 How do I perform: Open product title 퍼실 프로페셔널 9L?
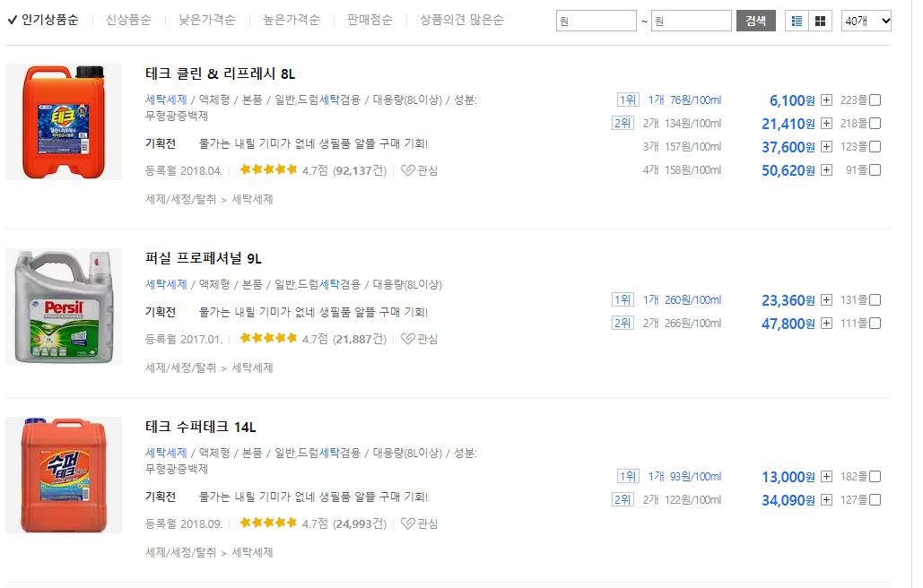click(203, 259)
